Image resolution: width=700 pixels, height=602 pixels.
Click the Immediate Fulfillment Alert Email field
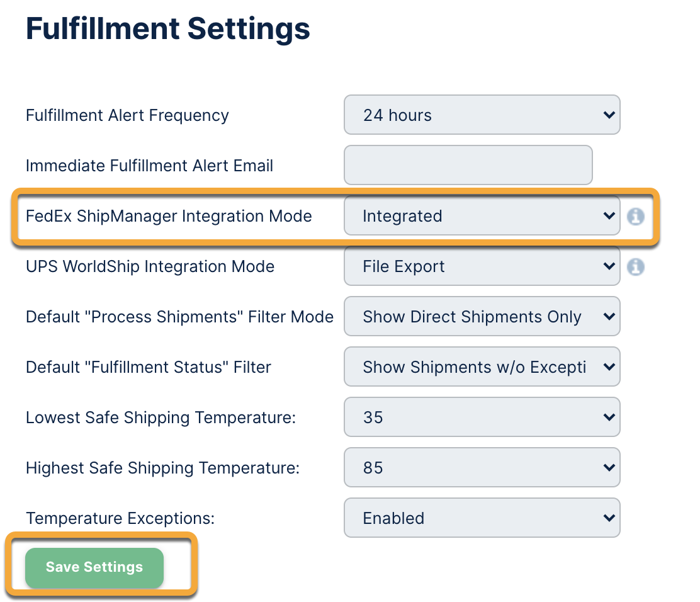[x=468, y=166]
